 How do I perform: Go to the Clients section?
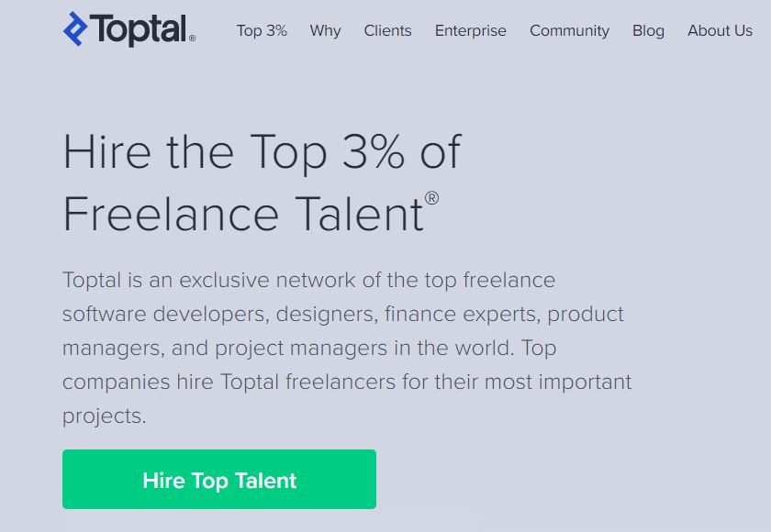387,30
